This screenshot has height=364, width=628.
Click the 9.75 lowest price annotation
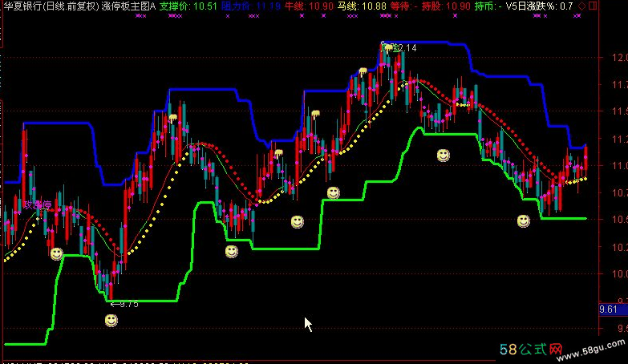pos(124,304)
